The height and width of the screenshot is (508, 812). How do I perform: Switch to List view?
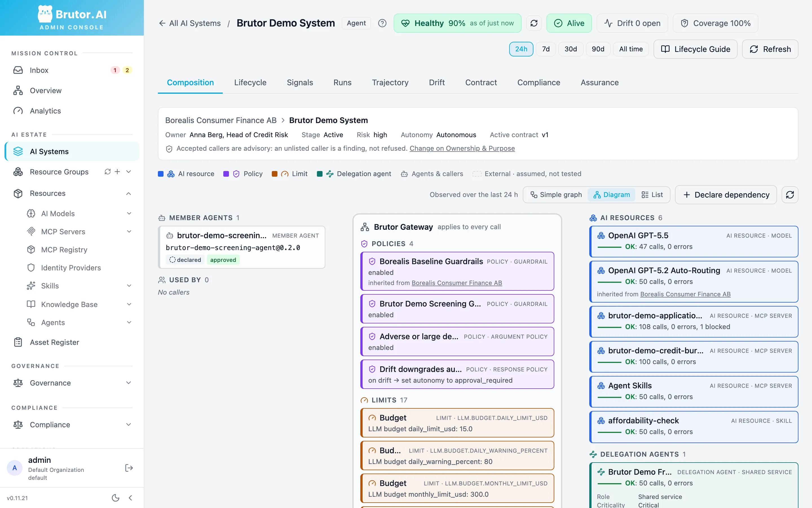652,194
